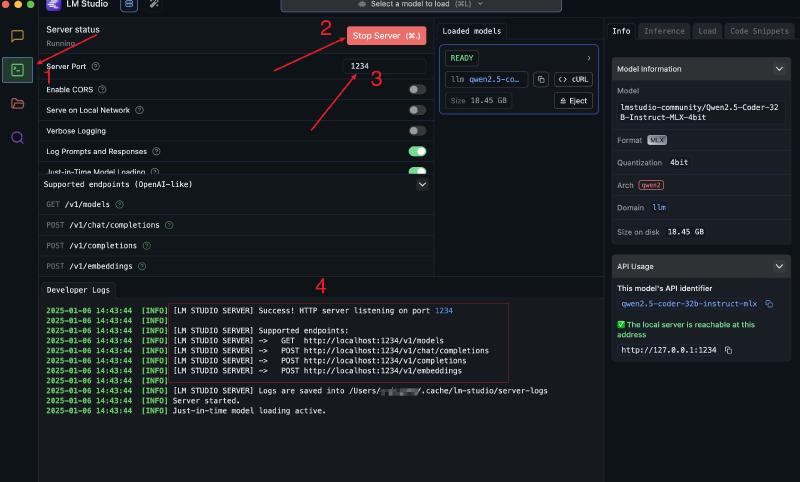
Task: Click the help icon next to /v1/embeddings
Action: click(x=142, y=266)
